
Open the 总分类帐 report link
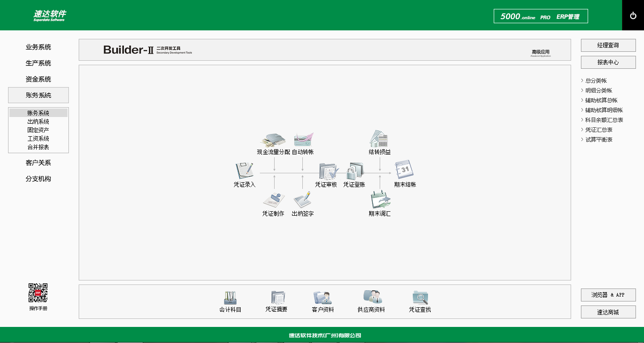[x=596, y=81]
